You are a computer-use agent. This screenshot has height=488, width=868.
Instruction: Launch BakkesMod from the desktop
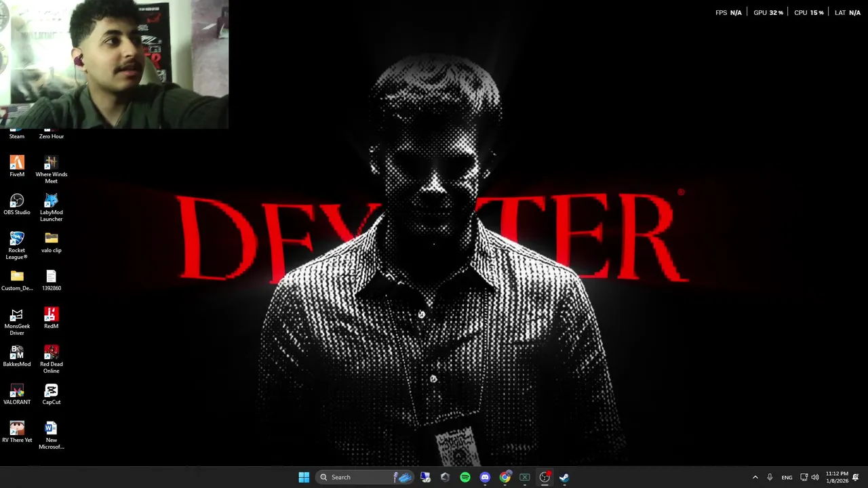point(17,357)
